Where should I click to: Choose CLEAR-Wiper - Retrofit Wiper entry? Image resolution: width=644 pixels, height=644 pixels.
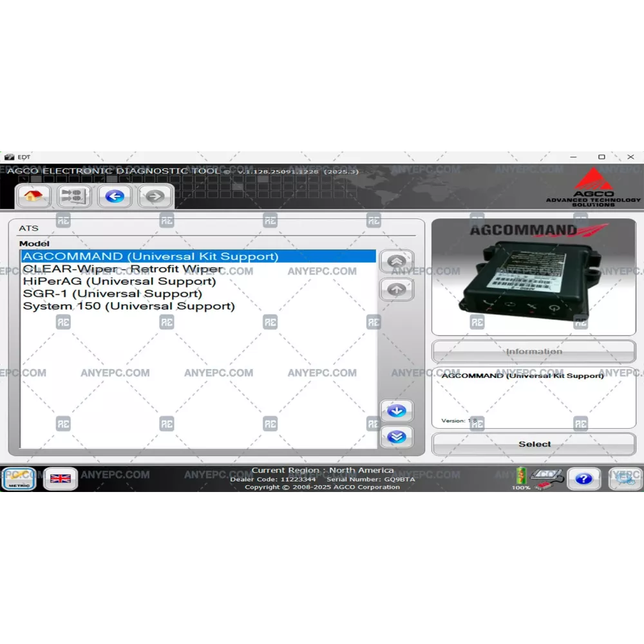click(123, 269)
